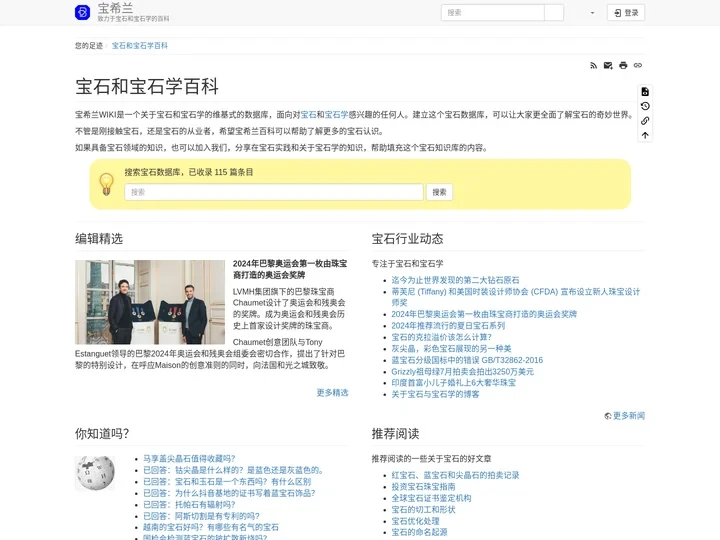Click the 编辑精选 section heading
Screen dimensions: 720x540
tap(99, 239)
